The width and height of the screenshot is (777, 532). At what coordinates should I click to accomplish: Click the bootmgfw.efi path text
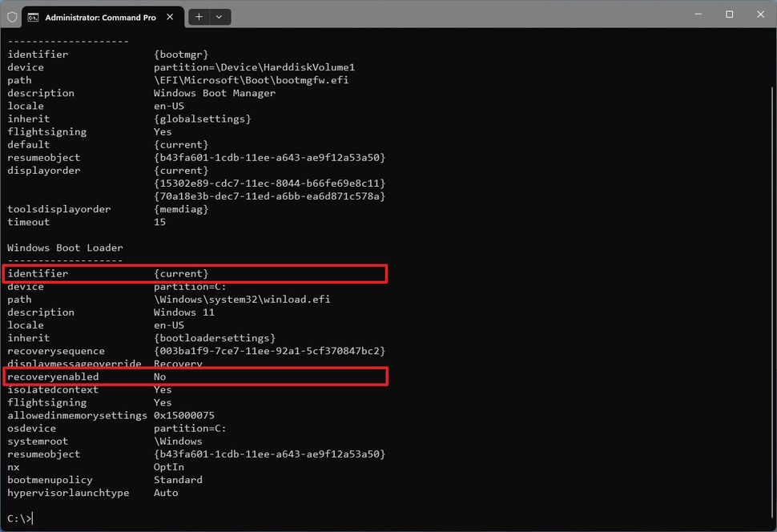tap(251, 79)
